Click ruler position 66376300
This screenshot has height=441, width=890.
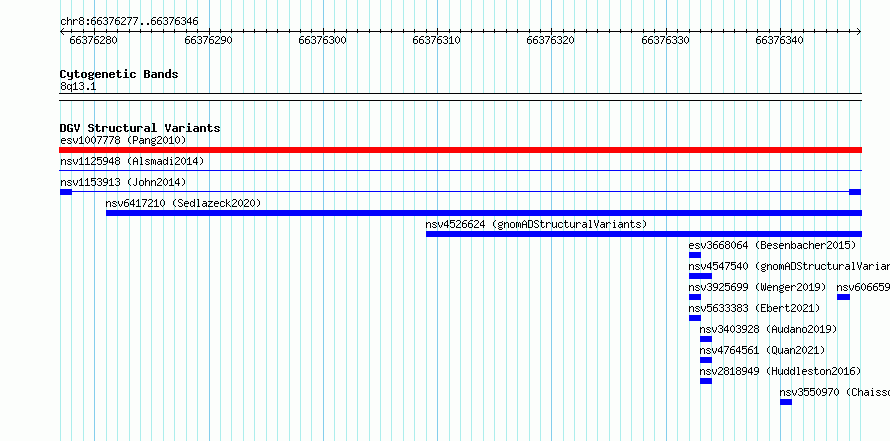coord(322,40)
